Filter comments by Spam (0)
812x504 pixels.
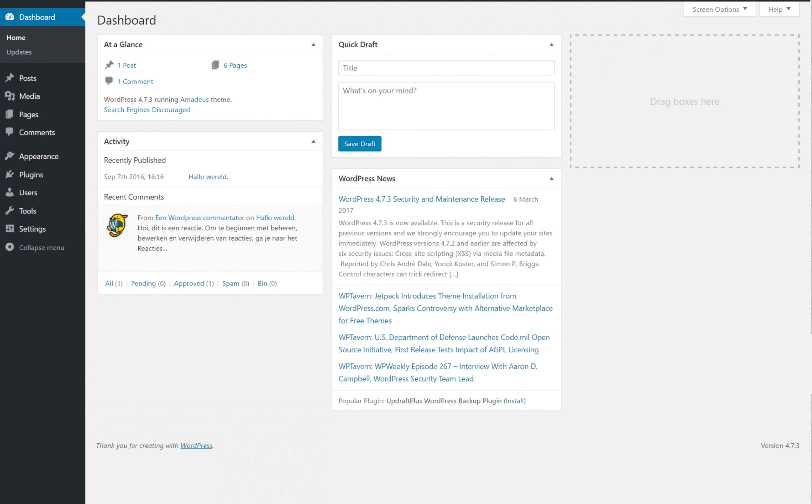236,283
